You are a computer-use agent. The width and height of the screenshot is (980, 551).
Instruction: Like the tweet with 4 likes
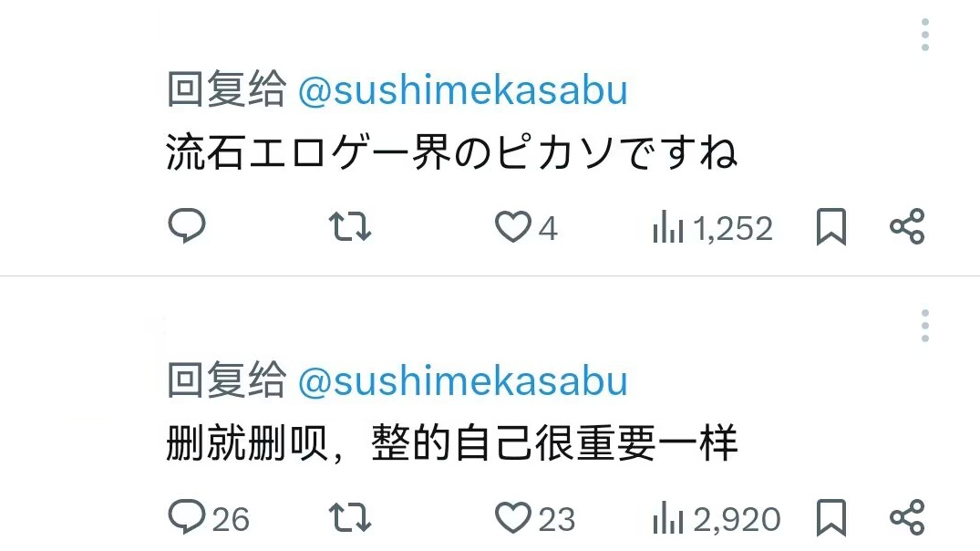[x=512, y=227]
